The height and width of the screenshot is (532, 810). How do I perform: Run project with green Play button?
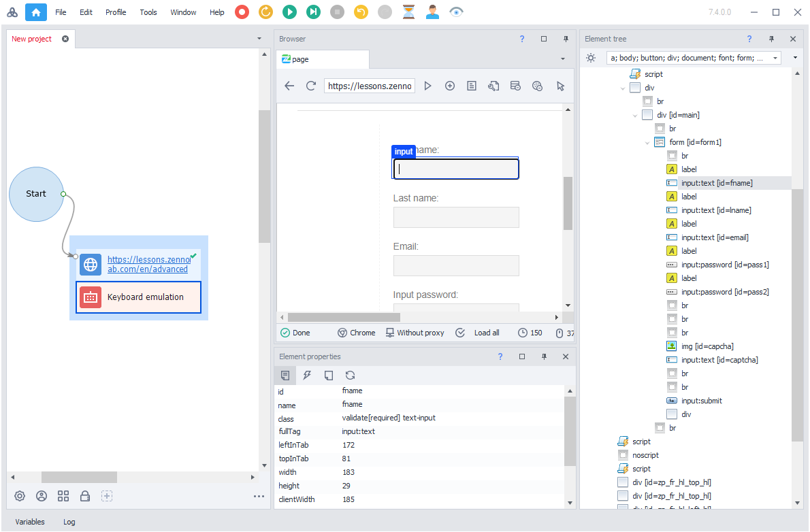pyautogui.click(x=289, y=12)
